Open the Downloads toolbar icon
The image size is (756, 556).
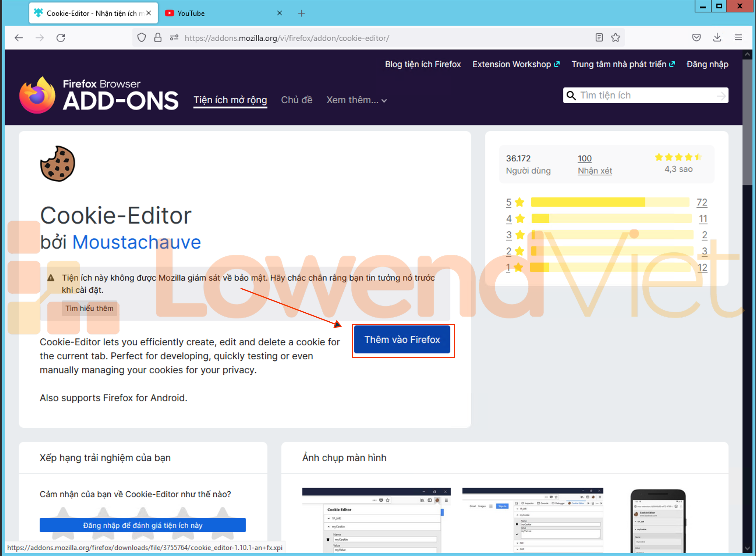(x=717, y=37)
